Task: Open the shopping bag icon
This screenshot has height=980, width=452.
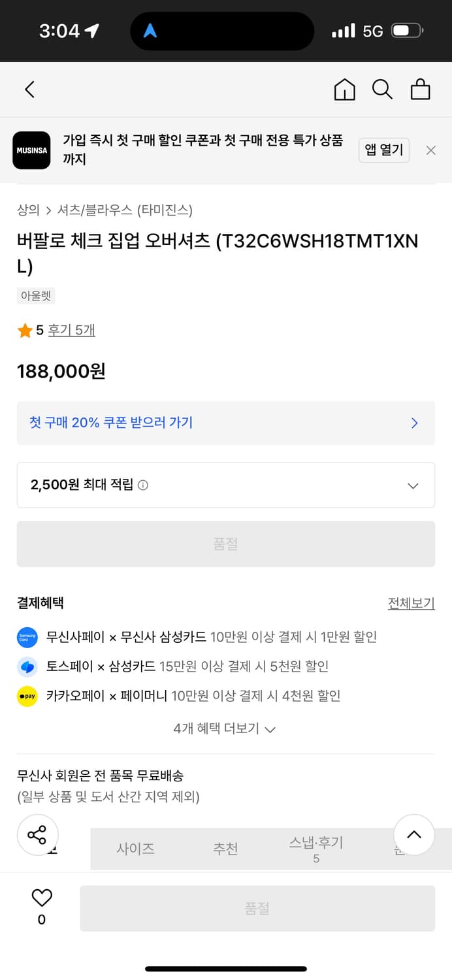Action: pos(420,90)
